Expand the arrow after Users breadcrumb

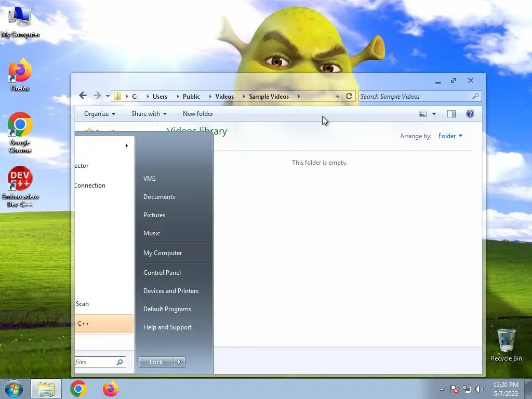[178, 96]
